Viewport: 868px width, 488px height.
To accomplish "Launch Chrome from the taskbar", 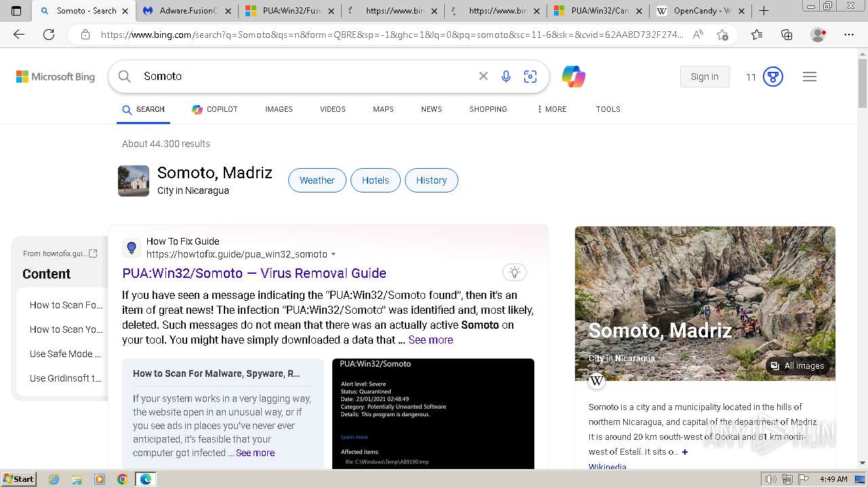I will click(x=122, y=479).
